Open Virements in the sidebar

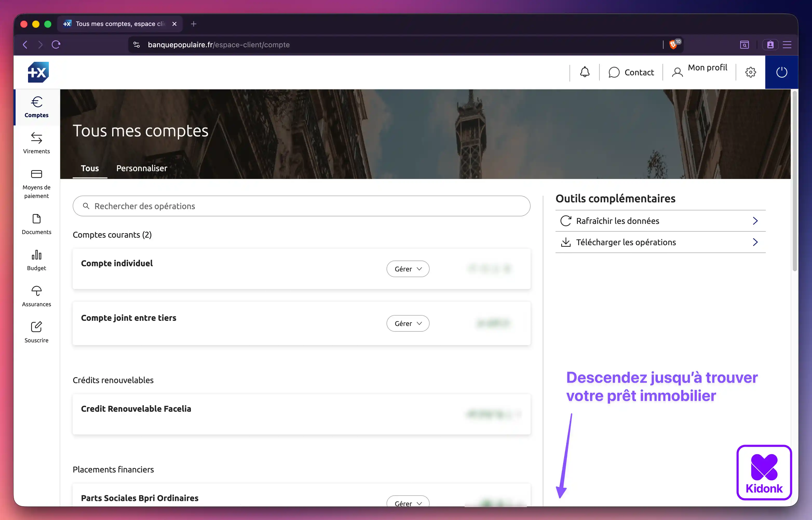coord(36,143)
